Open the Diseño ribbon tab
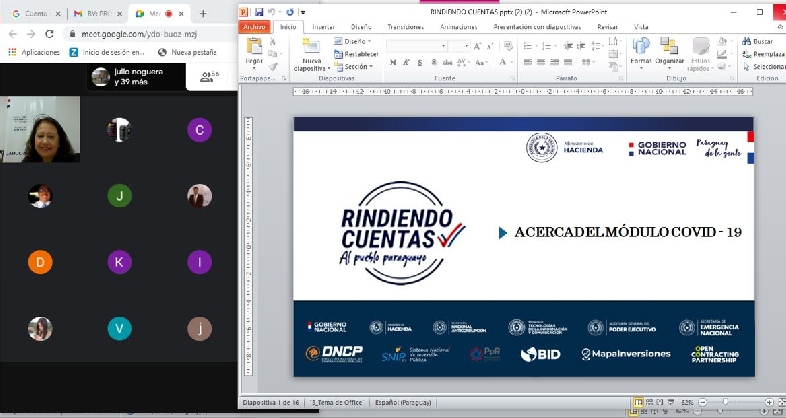The image size is (786, 418). (x=361, y=27)
